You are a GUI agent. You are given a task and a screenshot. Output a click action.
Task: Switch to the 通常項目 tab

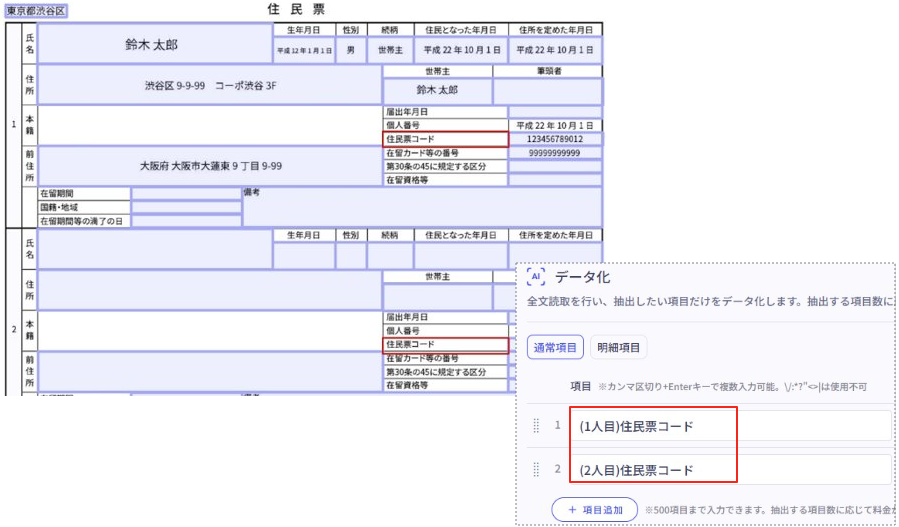click(x=555, y=347)
